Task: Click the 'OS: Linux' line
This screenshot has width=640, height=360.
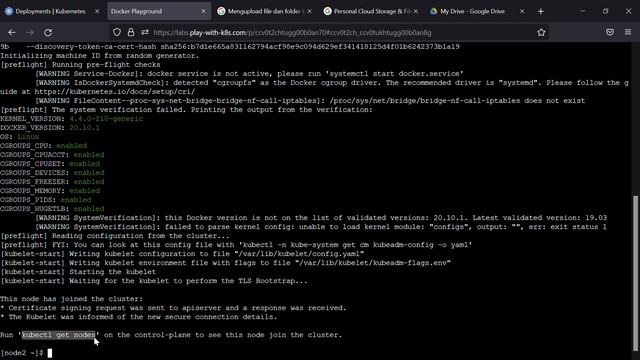Action: click(x=20, y=137)
